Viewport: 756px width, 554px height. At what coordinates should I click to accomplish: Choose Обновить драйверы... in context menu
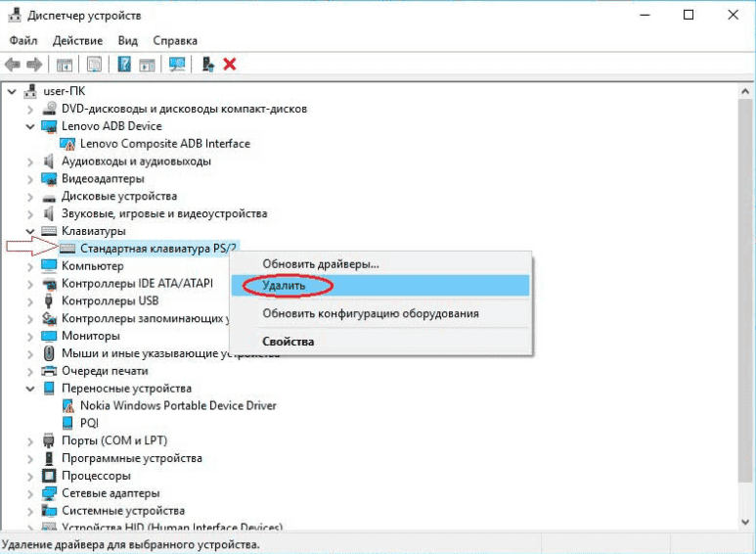click(380, 264)
